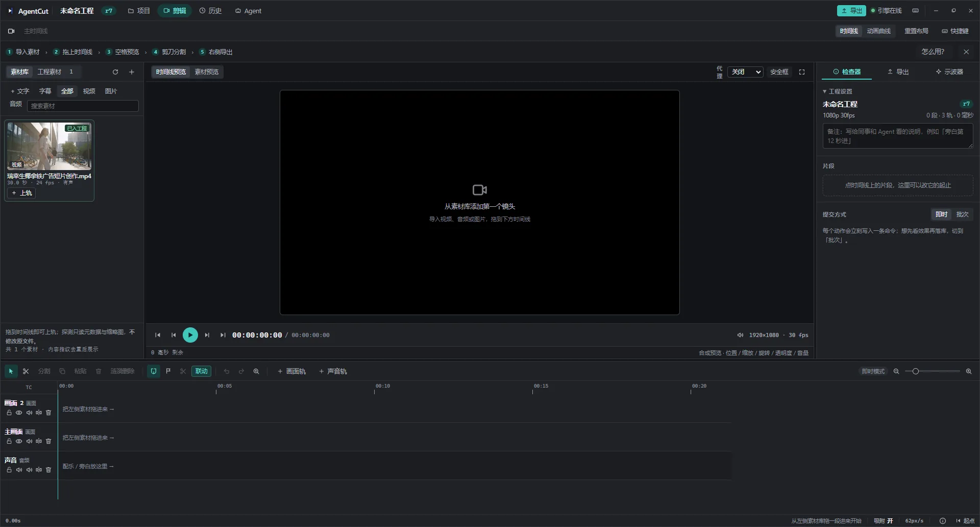980x527 pixels.
Task: Click the solo icon on 主画面 track
Action: pyautogui.click(x=39, y=441)
